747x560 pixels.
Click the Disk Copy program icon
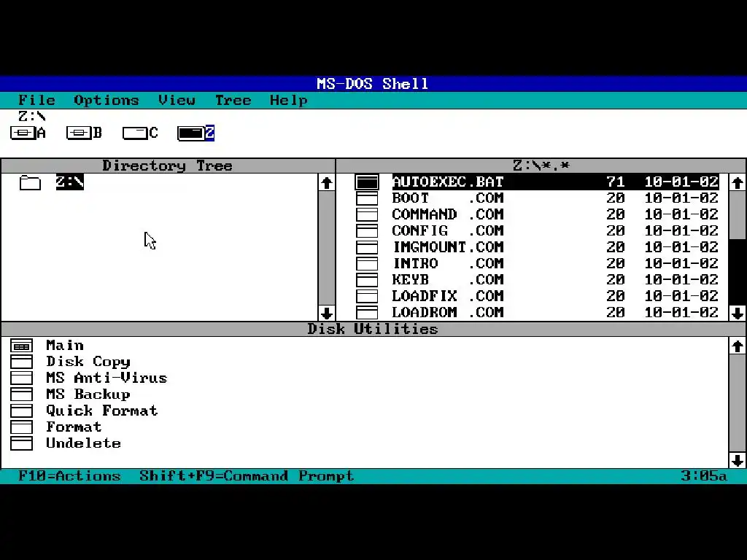(21, 362)
